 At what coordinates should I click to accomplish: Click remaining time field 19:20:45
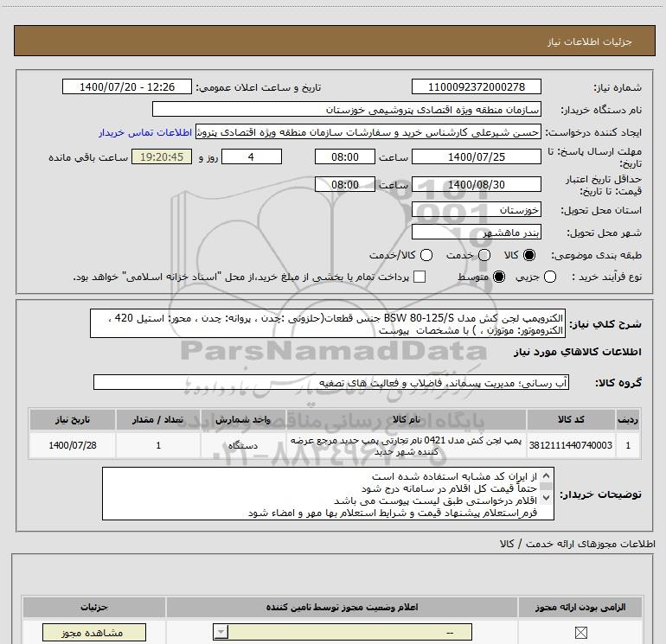click(162, 157)
